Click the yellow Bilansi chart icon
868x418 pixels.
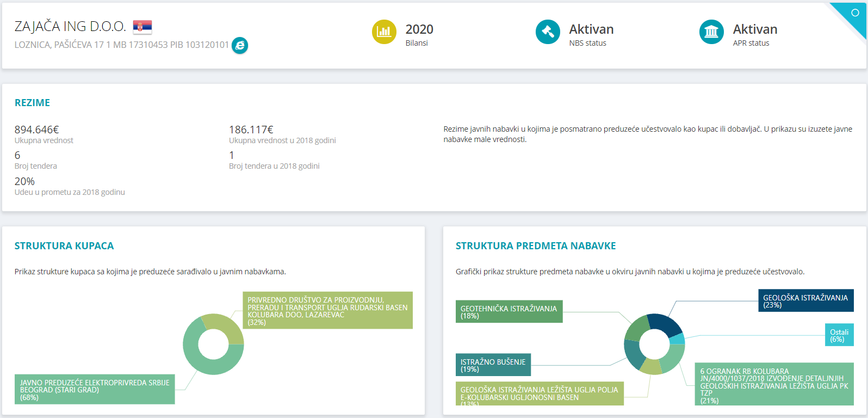tap(384, 32)
